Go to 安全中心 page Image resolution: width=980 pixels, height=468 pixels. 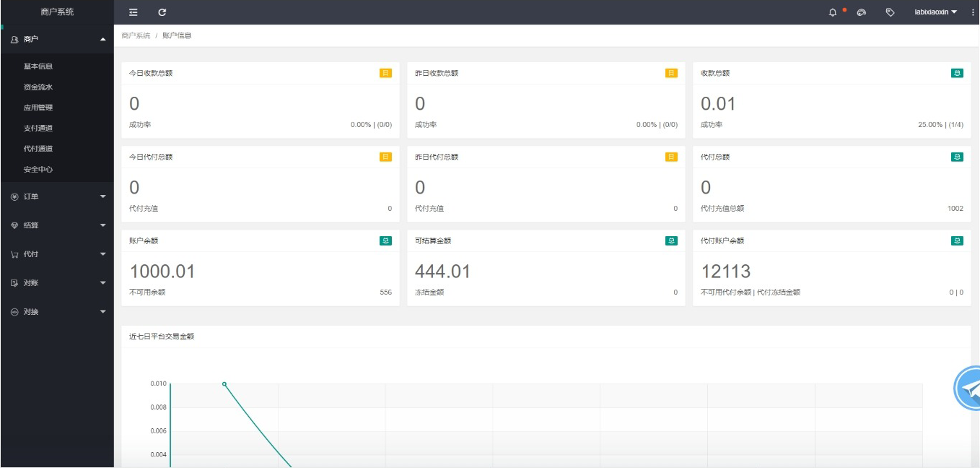[38, 169]
